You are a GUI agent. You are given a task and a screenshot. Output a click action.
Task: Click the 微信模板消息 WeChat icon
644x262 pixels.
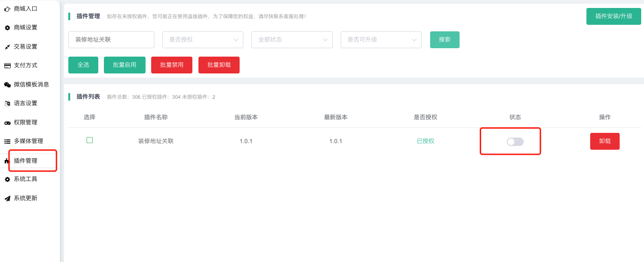coord(7,85)
